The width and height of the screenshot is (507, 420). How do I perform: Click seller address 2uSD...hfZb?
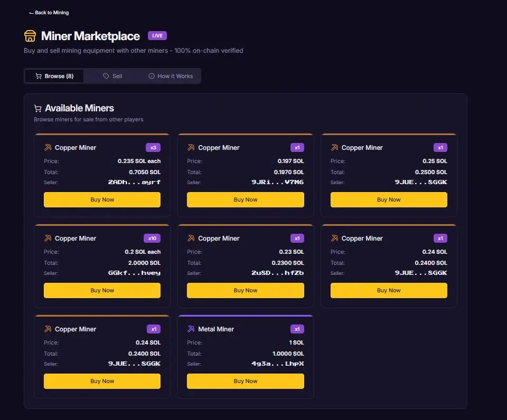[278, 273]
